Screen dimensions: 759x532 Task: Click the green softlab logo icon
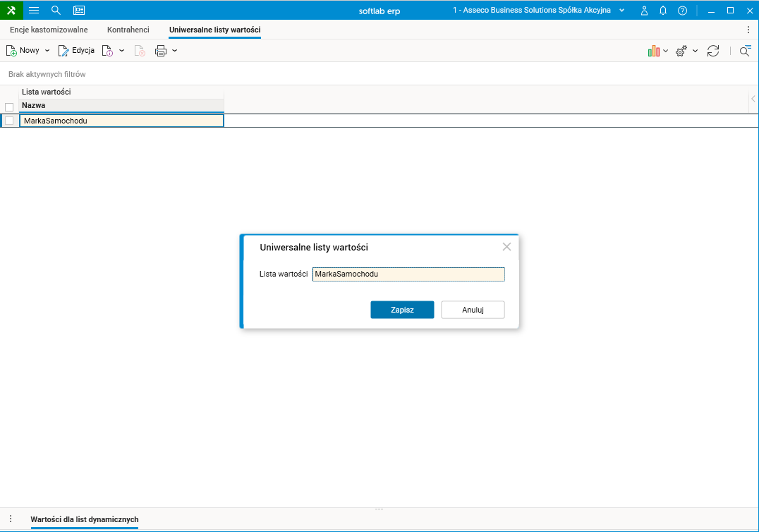[x=11, y=10]
